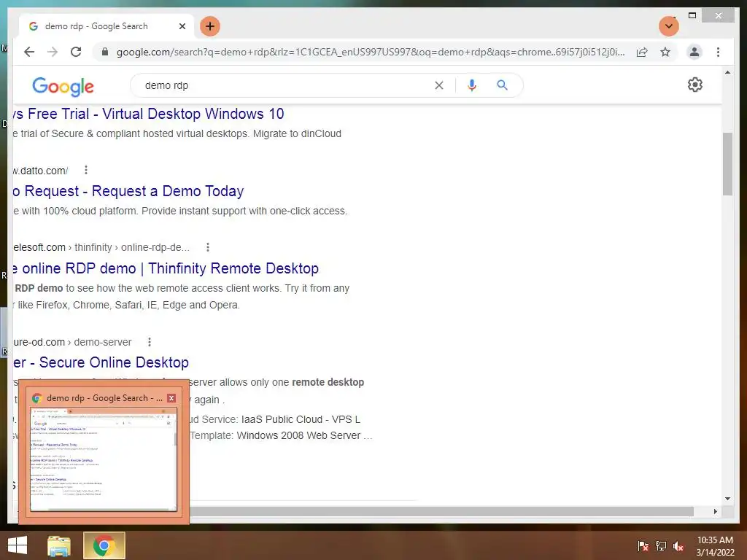The height and width of the screenshot is (560, 747).
Task: Submit search with the magnifier icon
Action: pos(502,85)
